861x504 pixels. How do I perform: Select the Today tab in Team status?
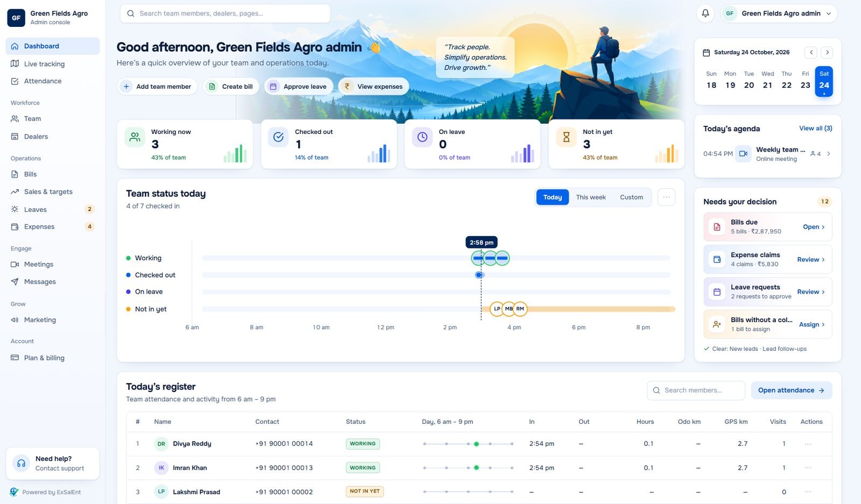tap(552, 197)
